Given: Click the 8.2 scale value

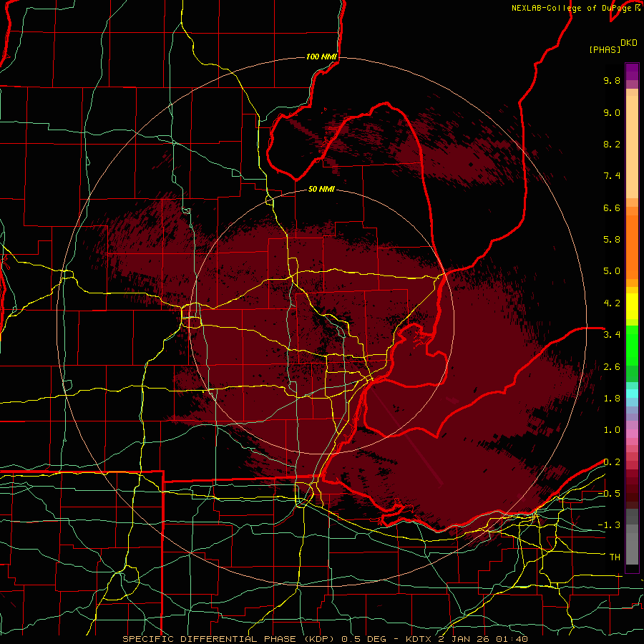Looking at the screenshot, I should [612, 144].
